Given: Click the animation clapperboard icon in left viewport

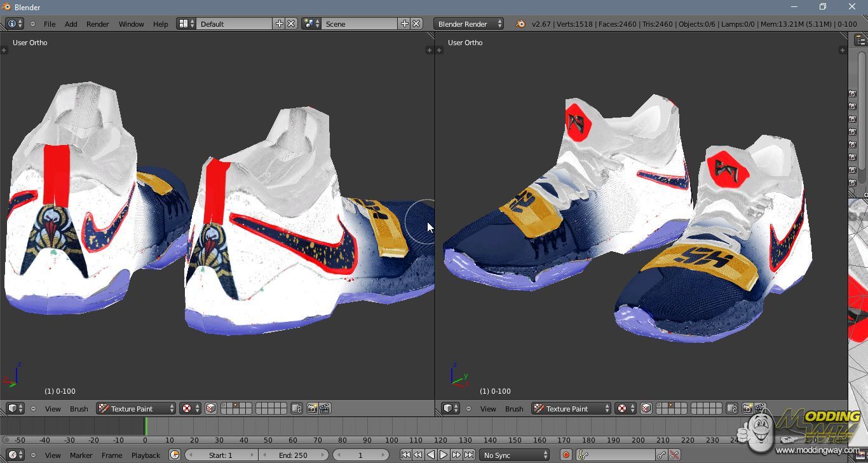Looking at the screenshot, I should coord(325,408).
